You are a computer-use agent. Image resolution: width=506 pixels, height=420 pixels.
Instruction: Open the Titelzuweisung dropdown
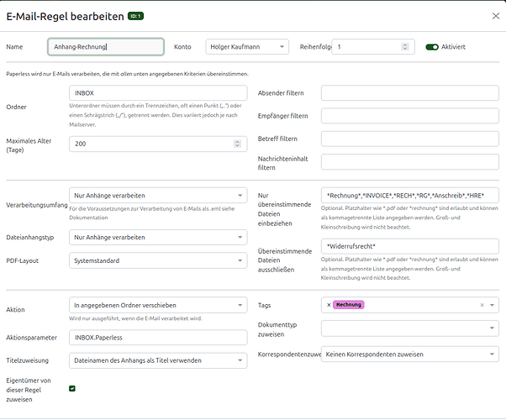(x=158, y=360)
